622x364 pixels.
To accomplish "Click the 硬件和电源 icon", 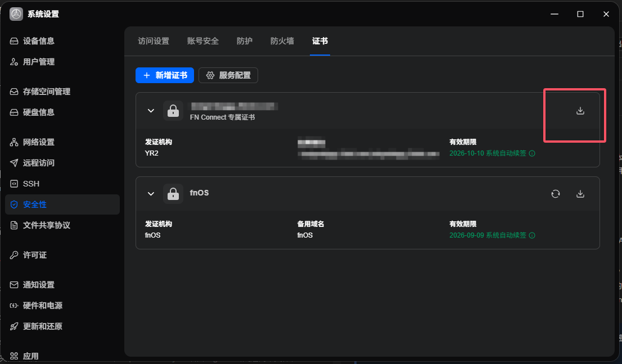I will click(14, 306).
